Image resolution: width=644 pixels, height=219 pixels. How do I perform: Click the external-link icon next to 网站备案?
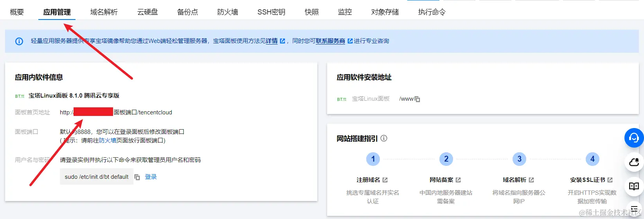click(x=458, y=180)
